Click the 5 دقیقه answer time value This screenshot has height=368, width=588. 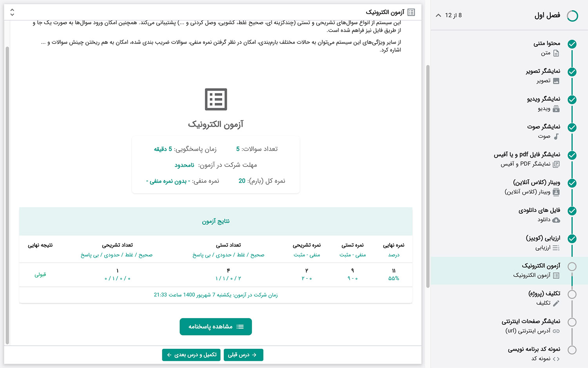click(x=163, y=149)
